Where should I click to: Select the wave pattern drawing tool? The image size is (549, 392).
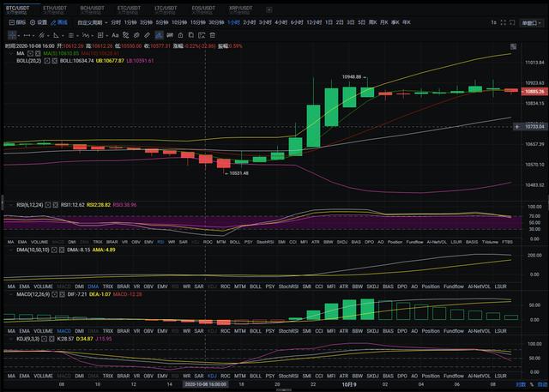86,35
